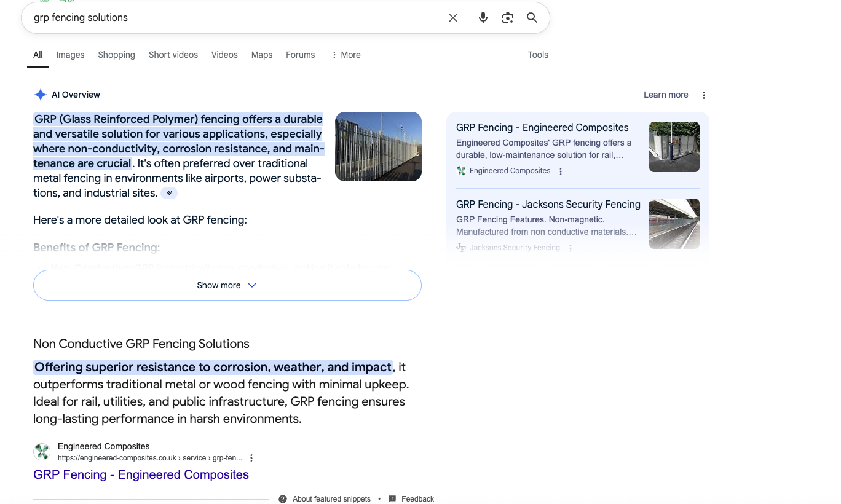Switch to the Videos tab
Viewport: 841px width, 504px height.
[x=224, y=55]
